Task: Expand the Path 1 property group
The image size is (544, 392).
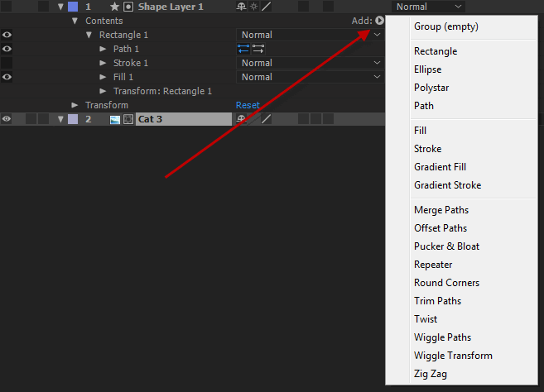Action: point(103,49)
